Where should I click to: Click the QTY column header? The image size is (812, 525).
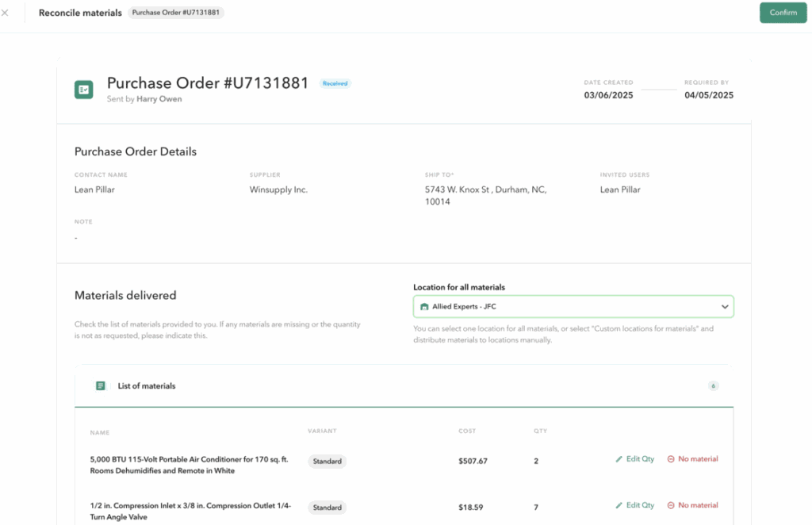[541, 431]
